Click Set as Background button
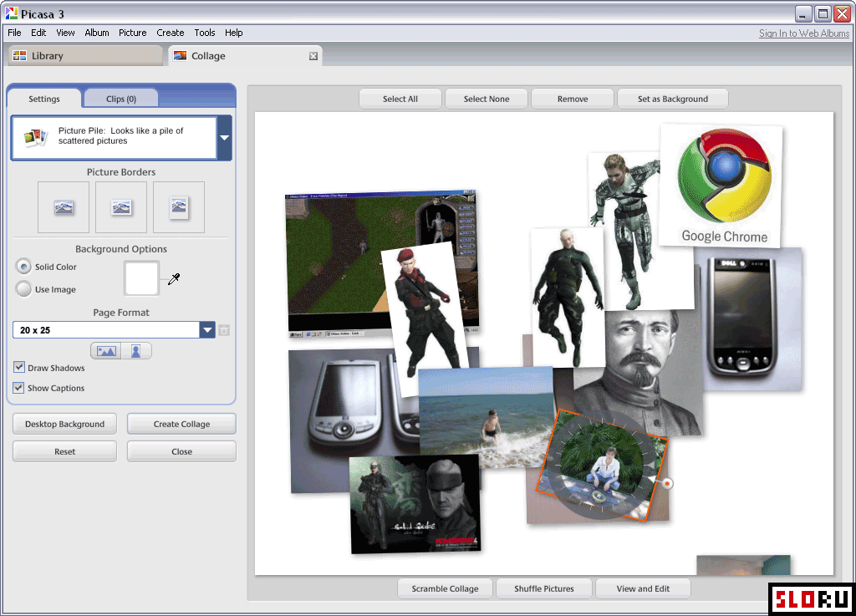The width and height of the screenshot is (856, 616). pos(673,99)
